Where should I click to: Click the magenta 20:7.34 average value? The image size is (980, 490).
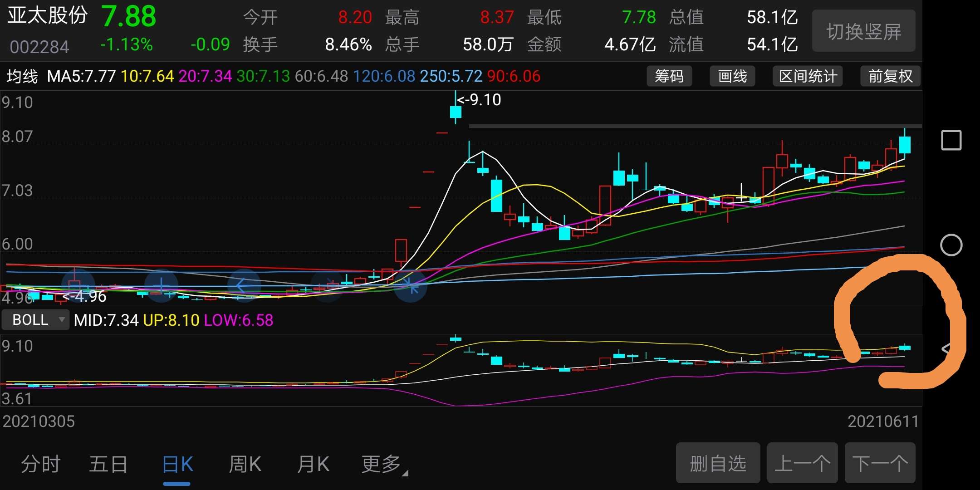pos(205,76)
